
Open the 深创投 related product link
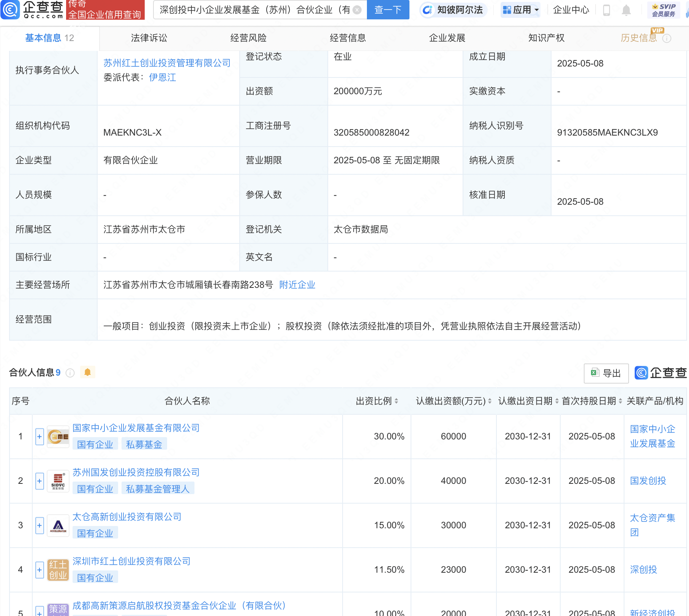click(x=644, y=570)
